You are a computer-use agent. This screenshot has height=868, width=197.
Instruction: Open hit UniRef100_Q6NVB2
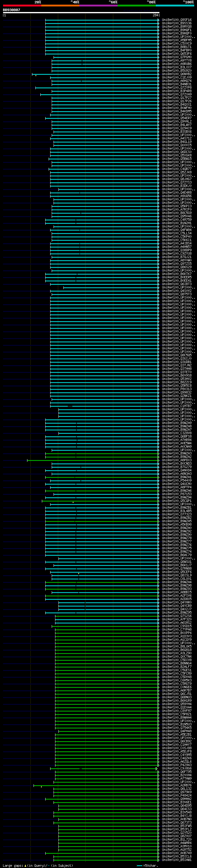[x=177, y=74]
